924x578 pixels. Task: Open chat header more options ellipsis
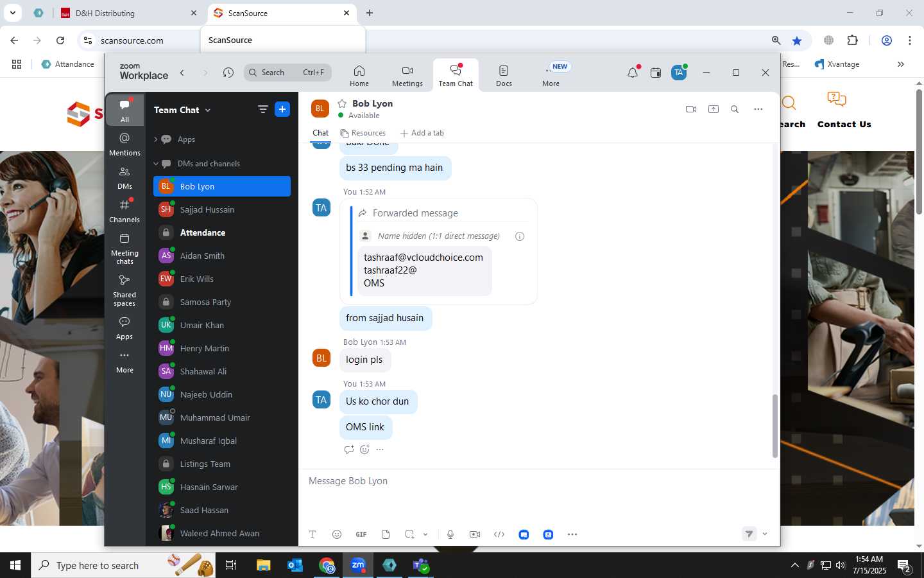click(x=758, y=109)
